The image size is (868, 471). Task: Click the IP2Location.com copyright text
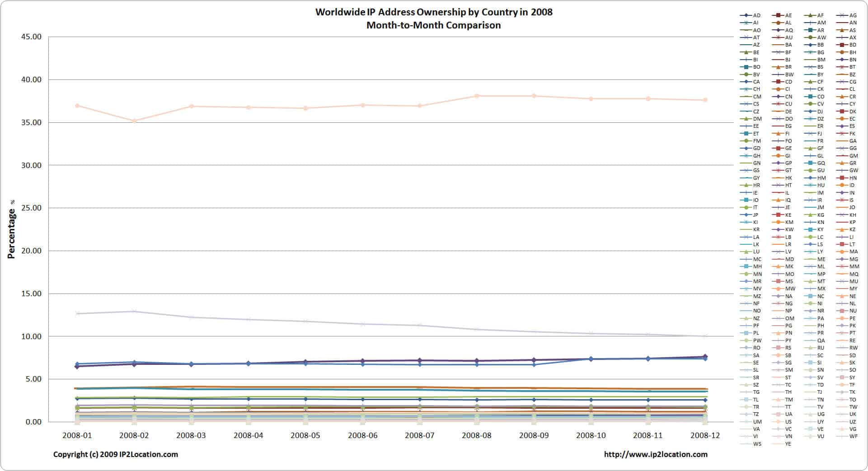point(116,454)
